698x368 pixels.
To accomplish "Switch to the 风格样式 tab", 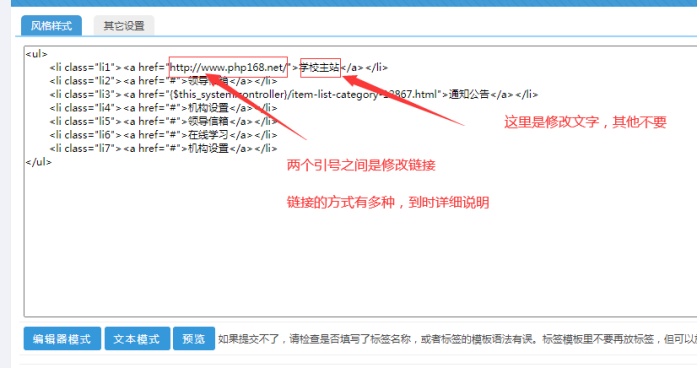I will pos(51,25).
